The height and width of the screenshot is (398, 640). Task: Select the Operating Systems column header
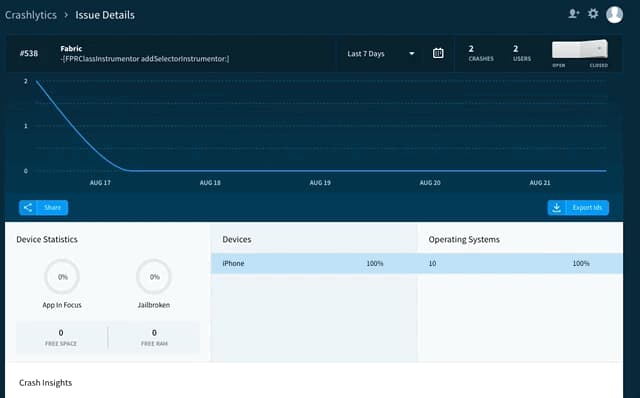pyautogui.click(x=464, y=239)
